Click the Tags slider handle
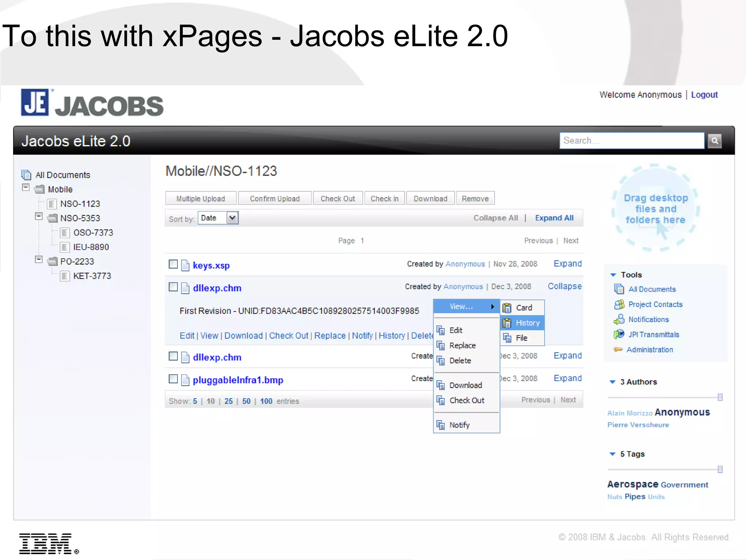The height and width of the screenshot is (560, 746). click(x=720, y=470)
